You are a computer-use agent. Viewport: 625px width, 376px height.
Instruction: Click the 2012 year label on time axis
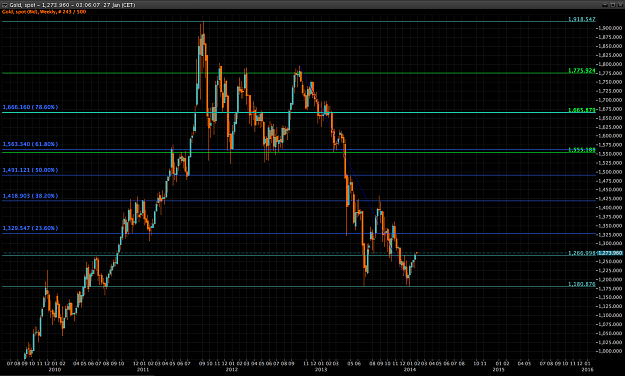click(x=232, y=370)
